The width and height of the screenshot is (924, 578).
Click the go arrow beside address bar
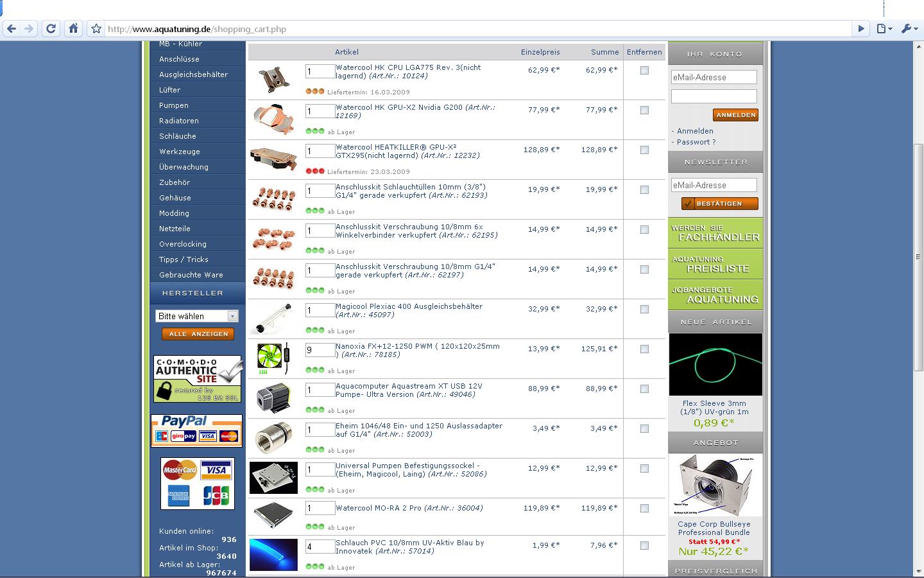(x=862, y=28)
